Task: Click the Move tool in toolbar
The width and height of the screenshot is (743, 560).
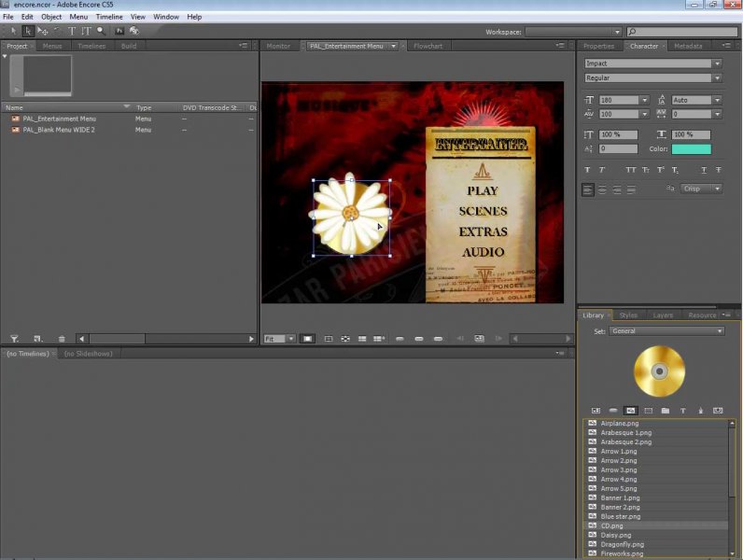Action: click(43, 31)
